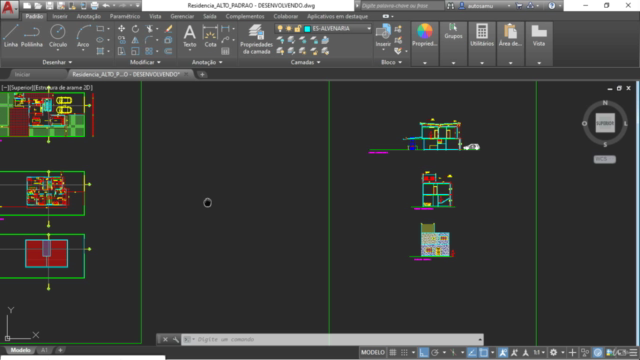Click the layer color swatch beside ES-ALVENARIA

point(307,29)
